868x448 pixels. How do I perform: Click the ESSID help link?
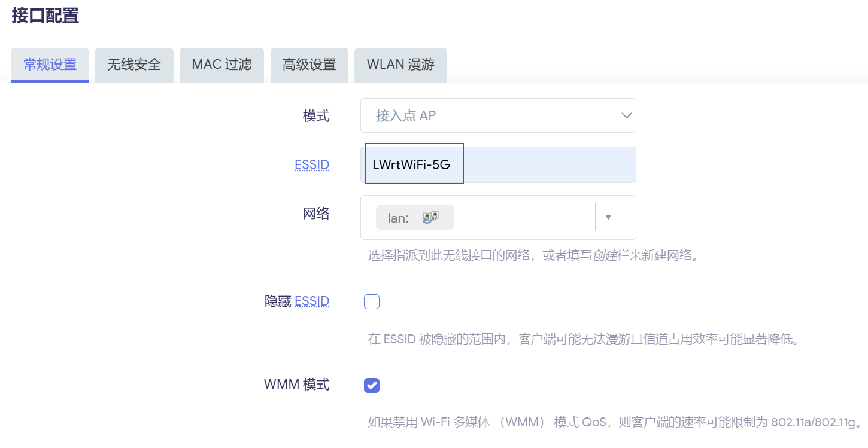point(311,164)
